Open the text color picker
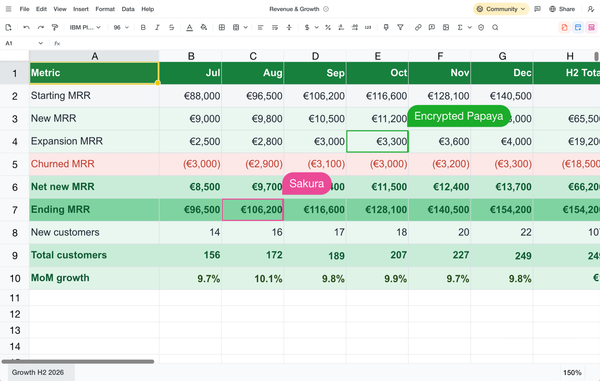 click(x=189, y=27)
